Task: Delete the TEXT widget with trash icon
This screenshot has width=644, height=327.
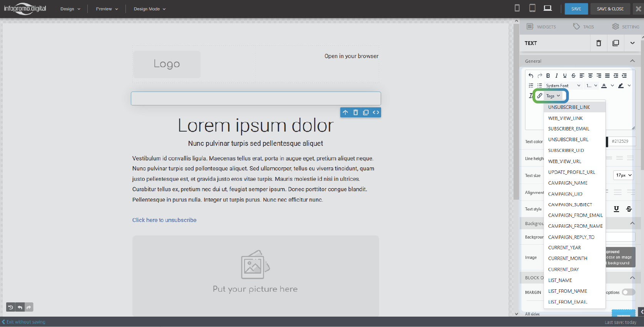Action: (x=599, y=43)
